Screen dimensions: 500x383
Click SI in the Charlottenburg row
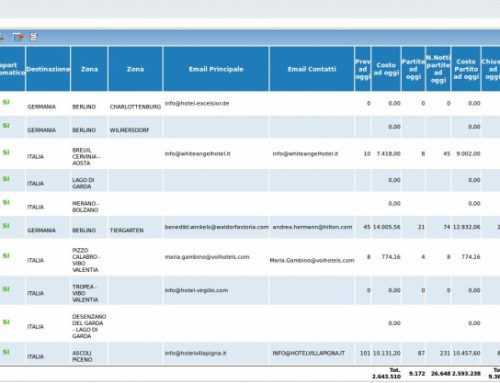coord(6,102)
